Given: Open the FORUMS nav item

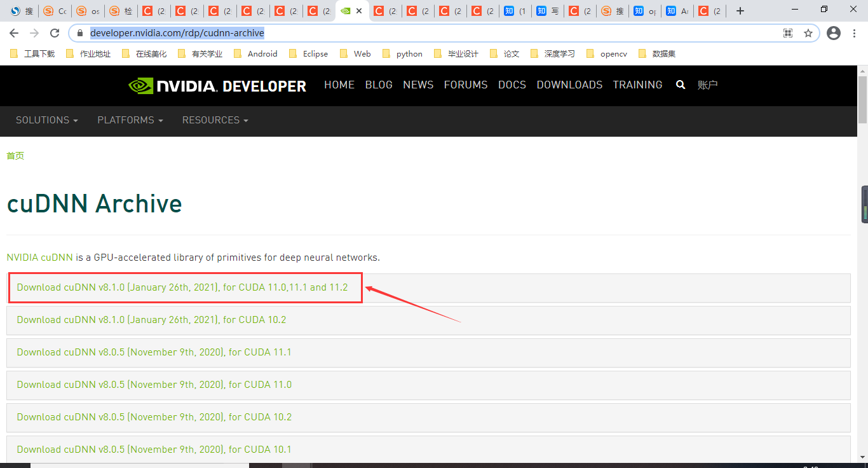Looking at the screenshot, I should pos(466,85).
